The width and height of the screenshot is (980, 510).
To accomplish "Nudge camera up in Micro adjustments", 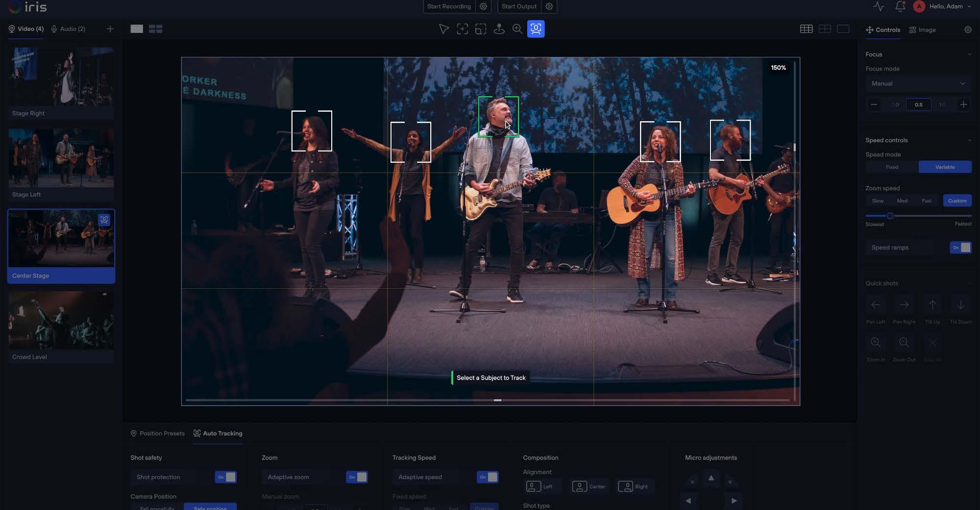I will pos(711,478).
